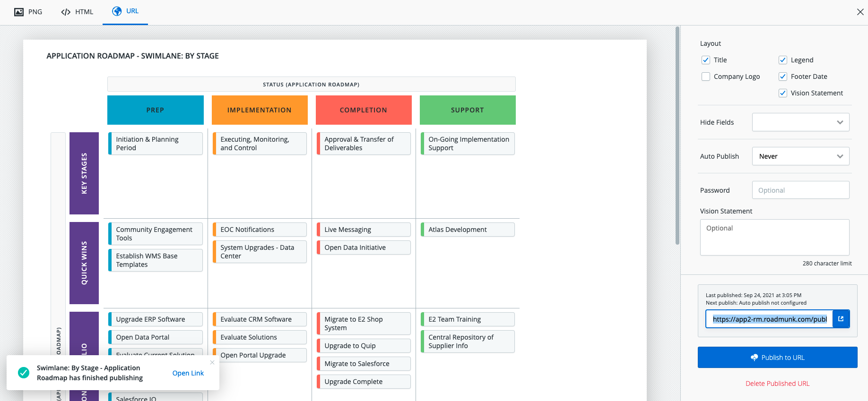868x401 pixels.
Task: Click the COMPLETION column header
Action: (x=363, y=110)
